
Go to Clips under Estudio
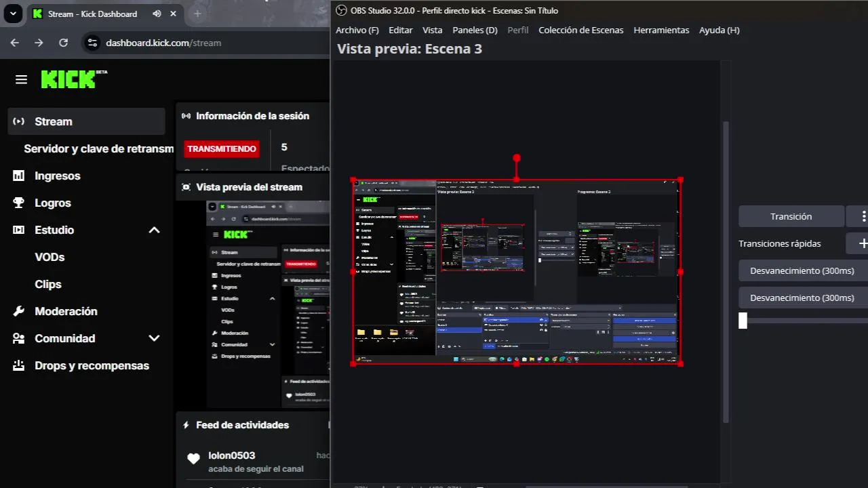(48, 284)
